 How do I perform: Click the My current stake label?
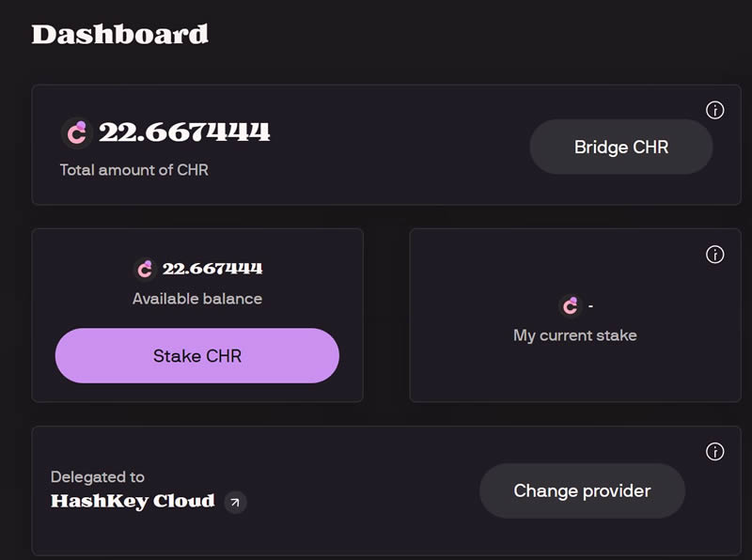[x=574, y=334]
